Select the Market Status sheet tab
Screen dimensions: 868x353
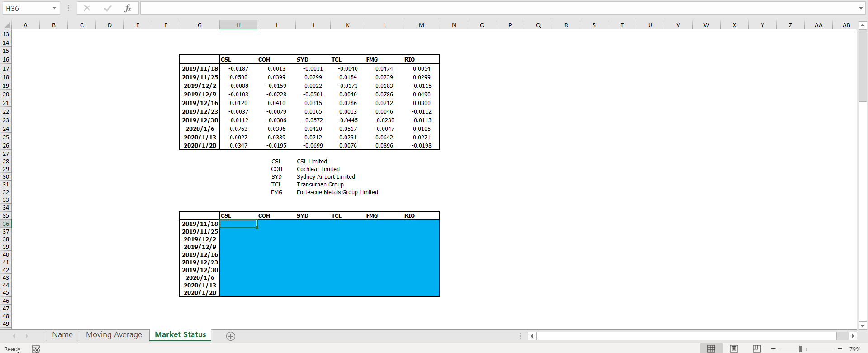pos(180,335)
